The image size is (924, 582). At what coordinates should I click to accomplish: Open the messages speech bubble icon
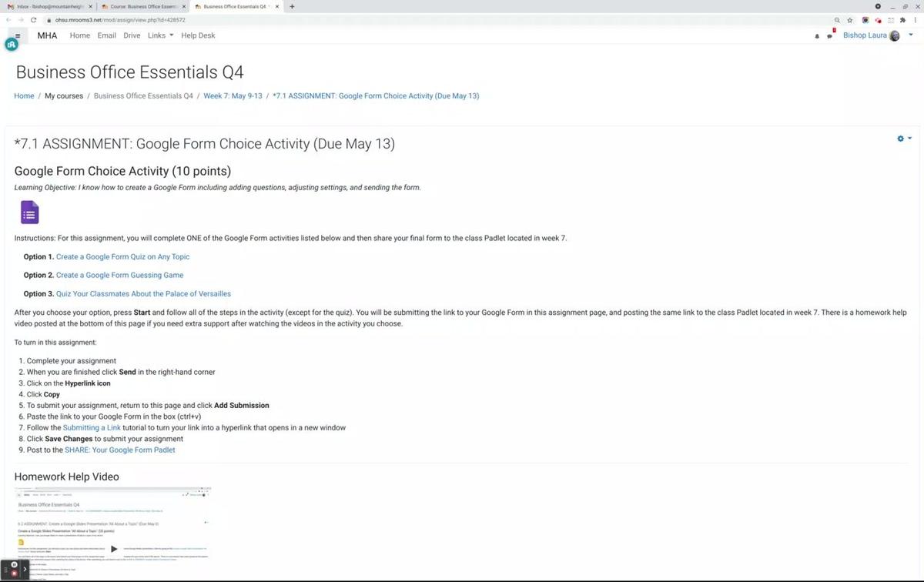(x=830, y=36)
